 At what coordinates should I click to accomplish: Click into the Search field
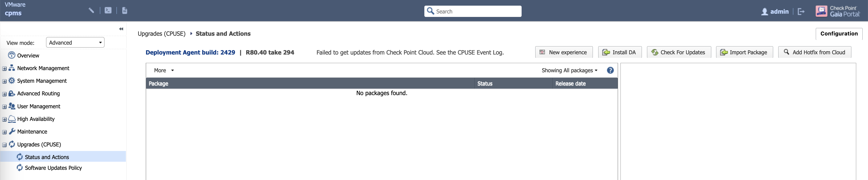[x=477, y=12]
